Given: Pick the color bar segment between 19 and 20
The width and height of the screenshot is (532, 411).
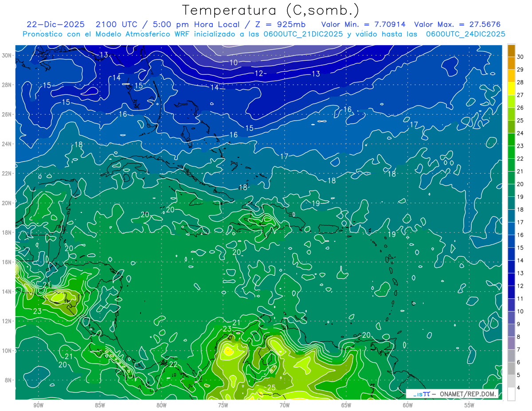Looking at the screenshot, I should pos(511,191).
